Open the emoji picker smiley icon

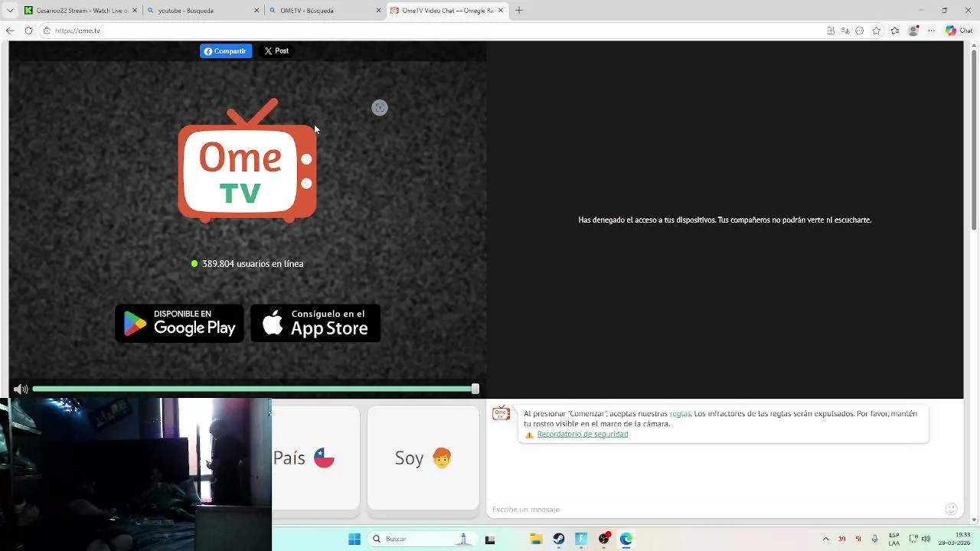tap(952, 509)
